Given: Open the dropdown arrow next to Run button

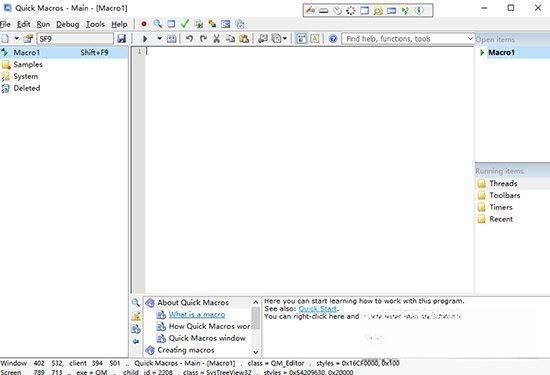Looking at the screenshot, I should (159, 39).
